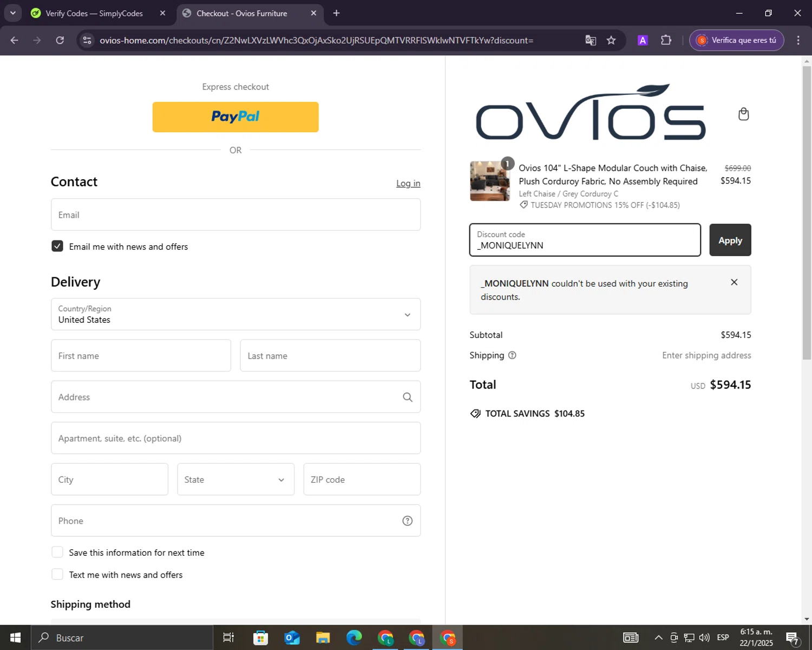
Task: Check Save this information for next time
Action: tap(57, 552)
